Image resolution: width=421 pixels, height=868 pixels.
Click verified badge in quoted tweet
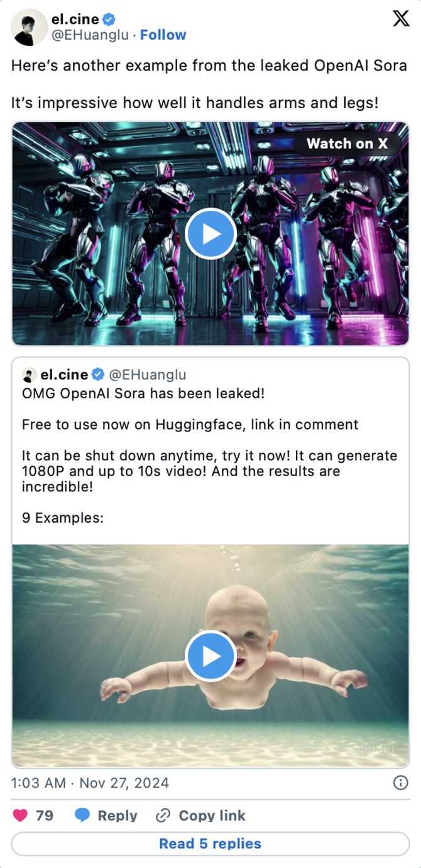pyautogui.click(x=98, y=375)
